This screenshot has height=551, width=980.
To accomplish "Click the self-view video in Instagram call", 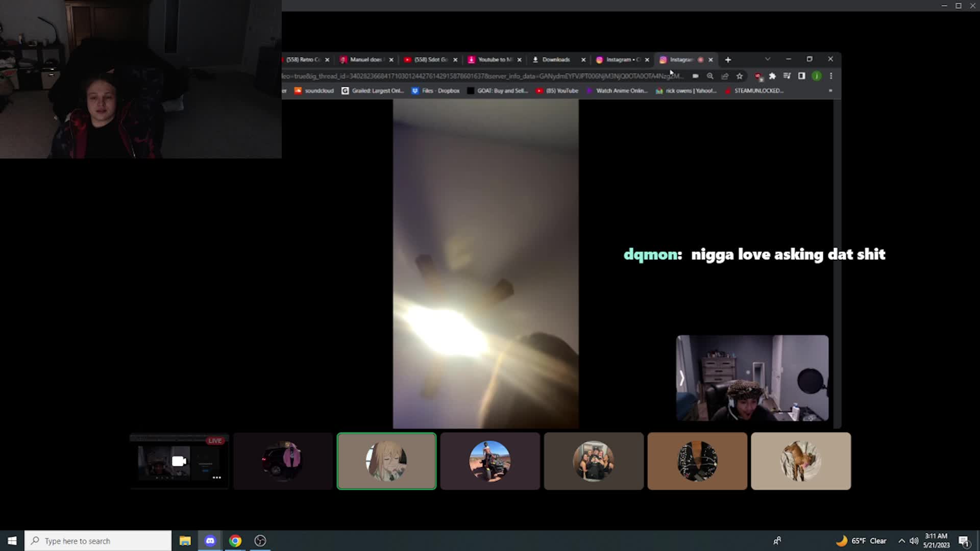I will click(x=752, y=378).
